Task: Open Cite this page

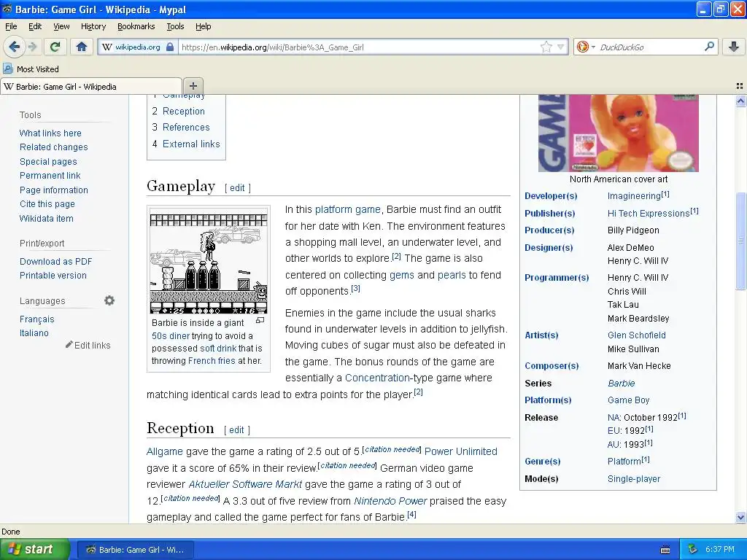Action: coord(47,204)
